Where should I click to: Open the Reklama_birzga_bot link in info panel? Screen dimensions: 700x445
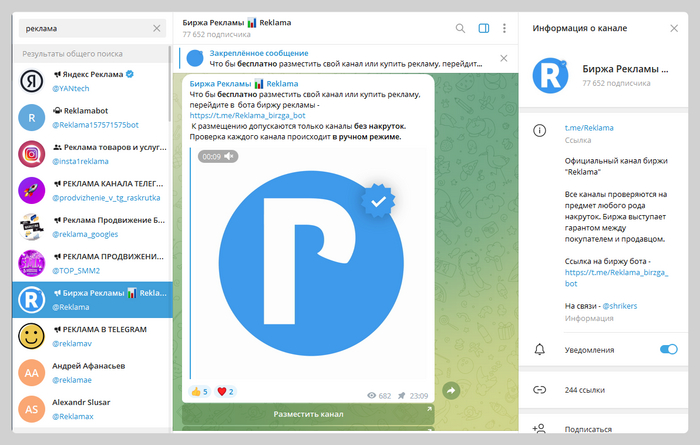(x=616, y=278)
